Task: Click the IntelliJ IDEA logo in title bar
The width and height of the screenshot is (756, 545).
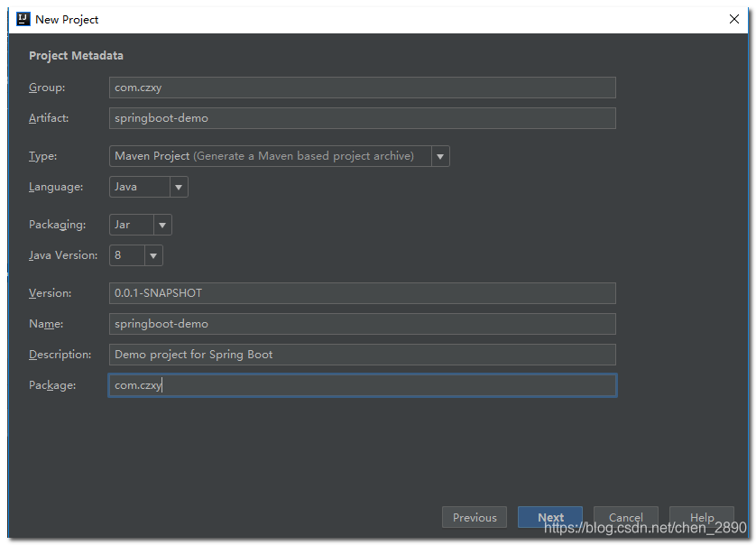Action: 23,19
